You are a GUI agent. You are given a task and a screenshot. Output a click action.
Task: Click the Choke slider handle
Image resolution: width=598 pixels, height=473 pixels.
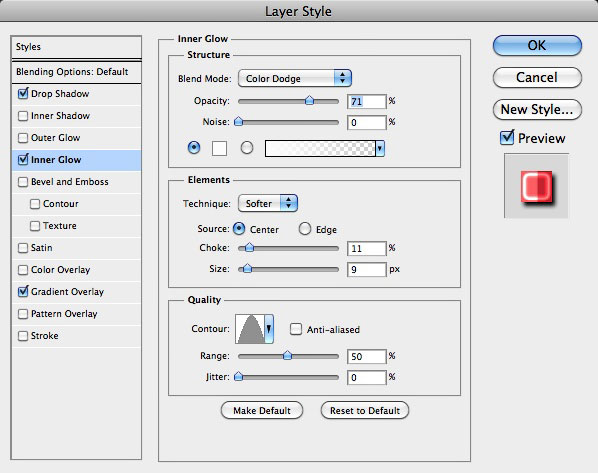249,248
